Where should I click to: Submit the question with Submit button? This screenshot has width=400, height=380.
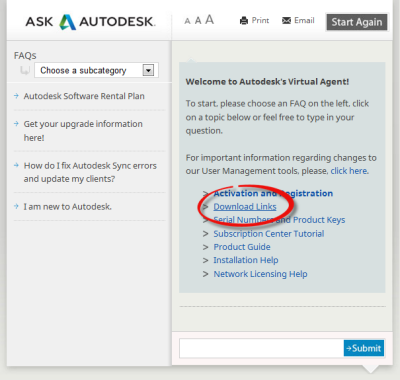coord(364,348)
